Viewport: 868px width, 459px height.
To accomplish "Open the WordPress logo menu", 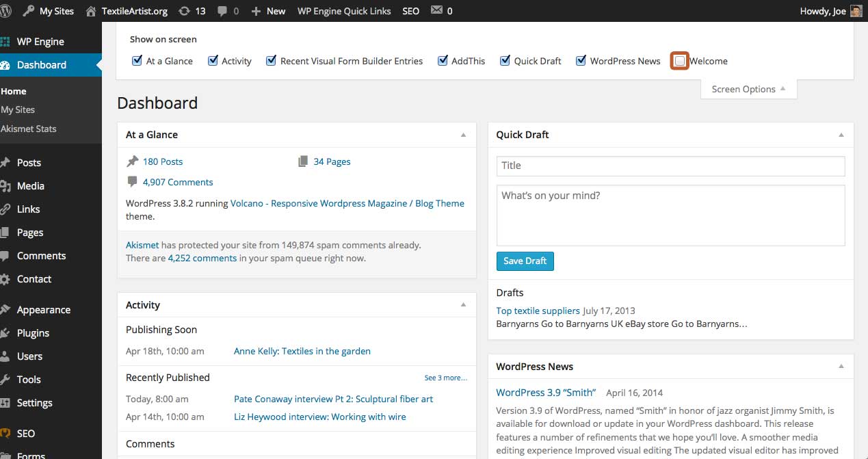I will [x=5, y=11].
